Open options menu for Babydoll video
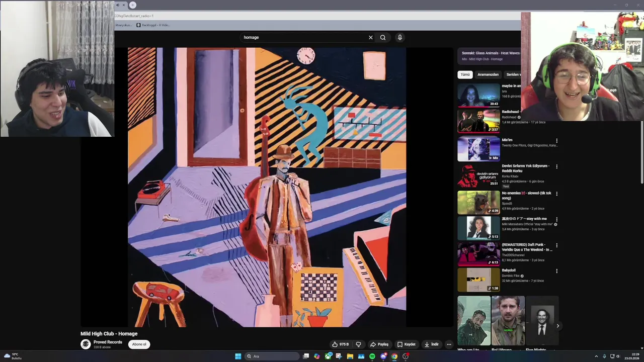644x362 pixels. click(556, 271)
